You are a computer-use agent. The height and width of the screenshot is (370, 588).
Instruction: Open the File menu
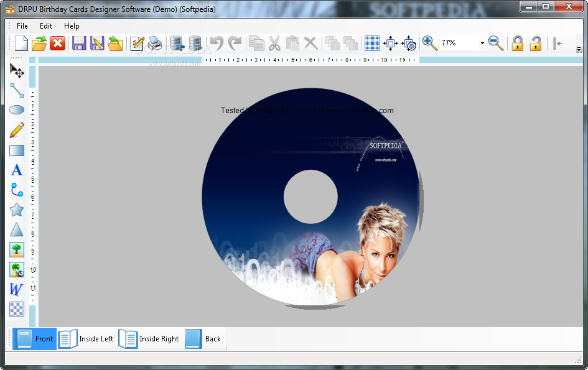point(22,26)
